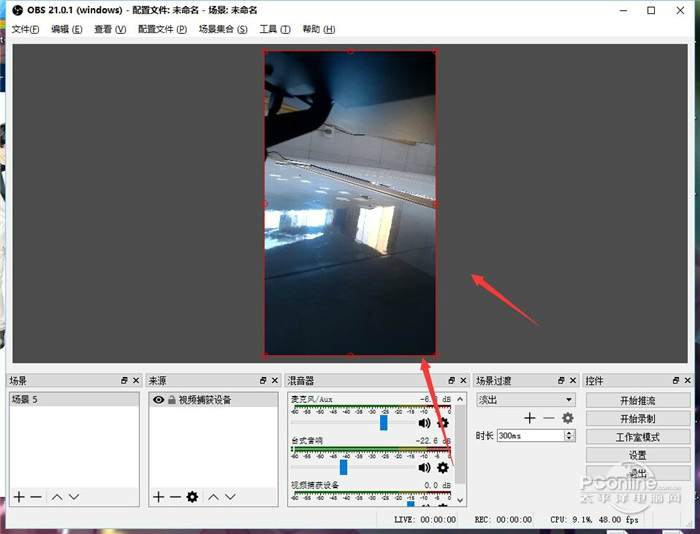Move source up in 来源 panel
700x534 pixels.
click(213, 496)
